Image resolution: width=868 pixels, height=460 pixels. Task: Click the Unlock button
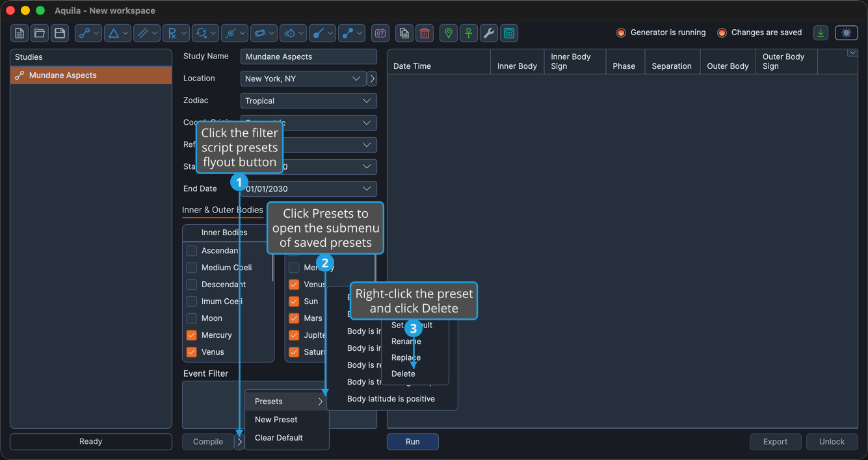click(x=832, y=442)
